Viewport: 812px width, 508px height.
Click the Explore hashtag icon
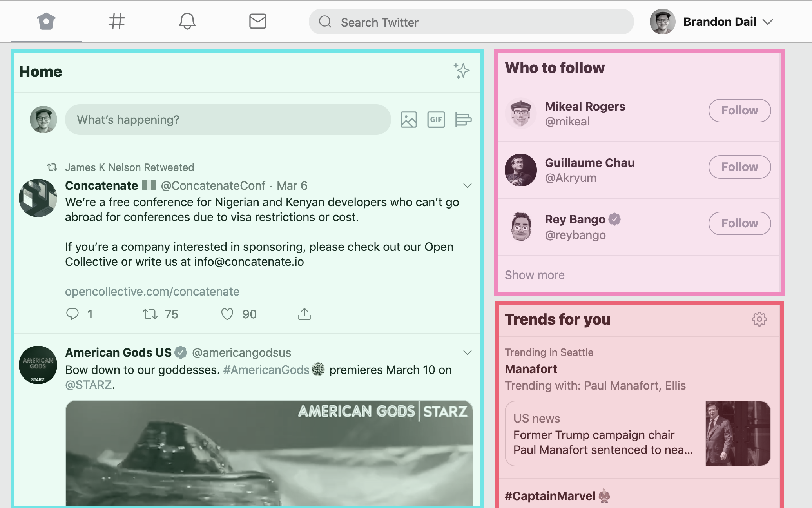tap(116, 22)
